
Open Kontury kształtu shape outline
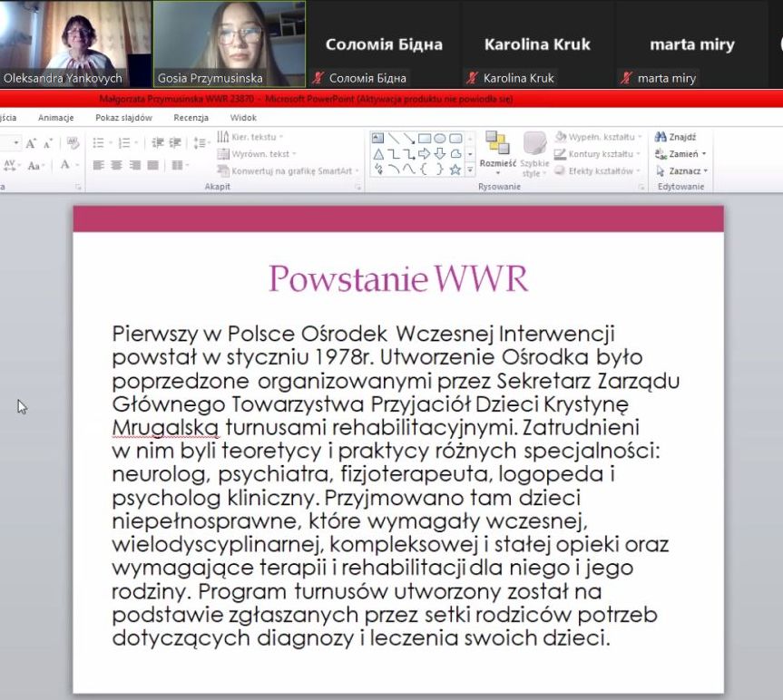(597, 153)
